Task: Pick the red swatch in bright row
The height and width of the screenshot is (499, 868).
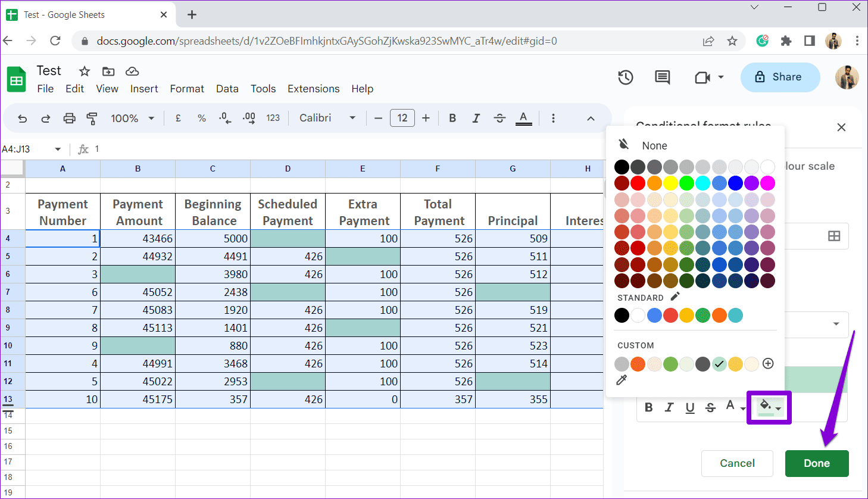Action: click(x=638, y=183)
